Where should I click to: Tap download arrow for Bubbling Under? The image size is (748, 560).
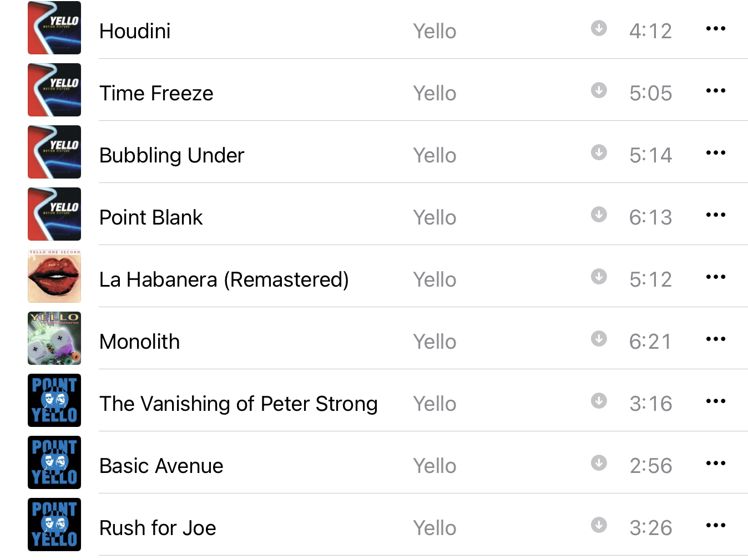coord(599,152)
